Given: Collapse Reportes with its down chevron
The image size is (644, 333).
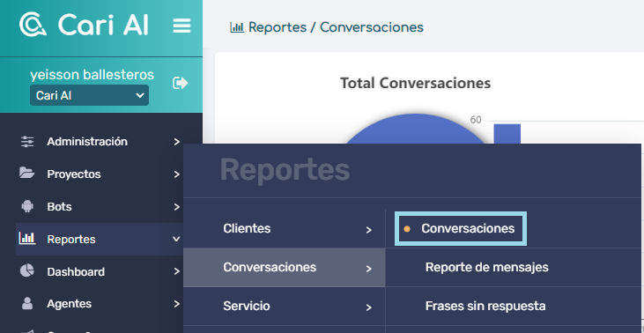Looking at the screenshot, I should 176,239.
